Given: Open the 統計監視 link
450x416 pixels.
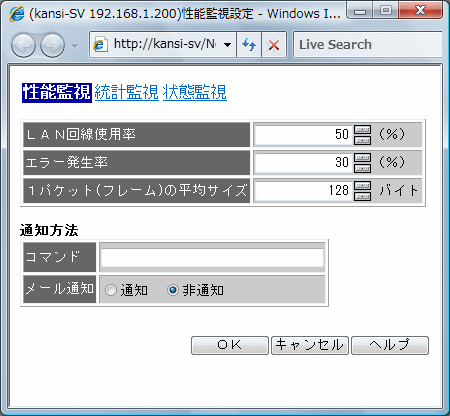Looking at the screenshot, I should pos(127,93).
